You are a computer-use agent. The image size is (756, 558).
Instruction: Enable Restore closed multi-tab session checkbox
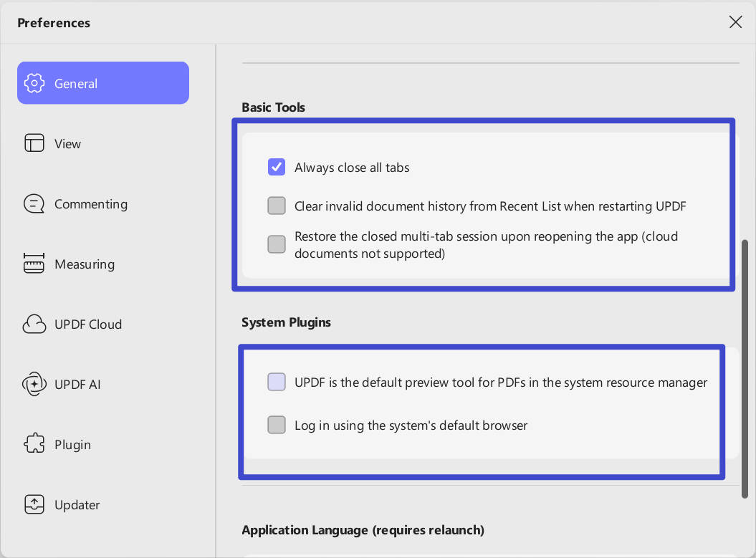click(x=277, y=244)
